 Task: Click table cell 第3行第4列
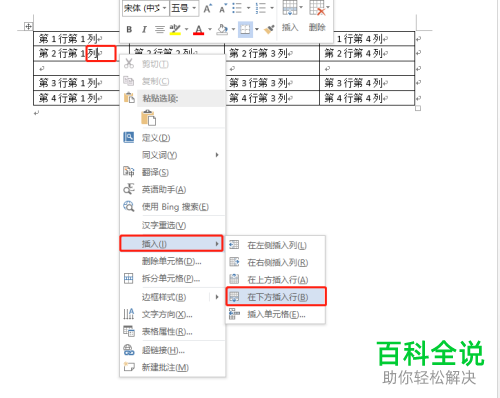[367, 83]
